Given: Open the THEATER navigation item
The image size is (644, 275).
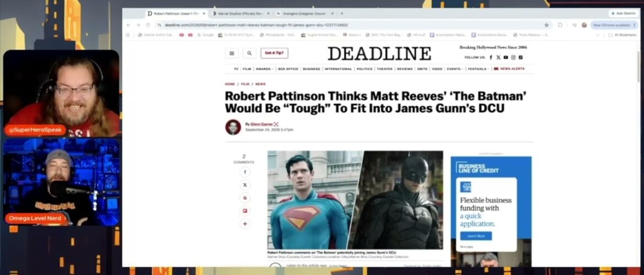Looking at the screenshot, I should tap(385, 69).
